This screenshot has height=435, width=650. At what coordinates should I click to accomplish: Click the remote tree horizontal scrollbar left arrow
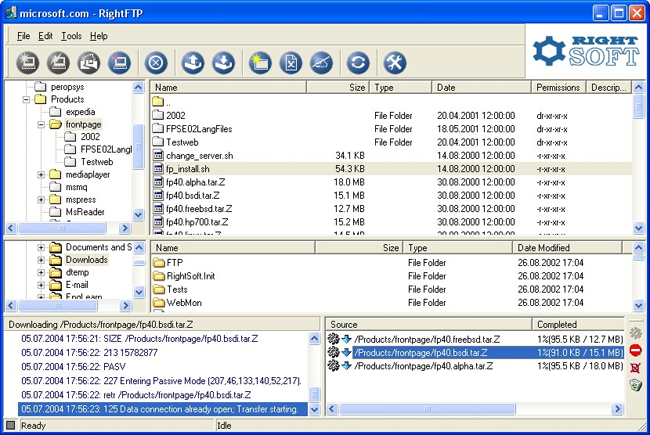coord(11,228)
